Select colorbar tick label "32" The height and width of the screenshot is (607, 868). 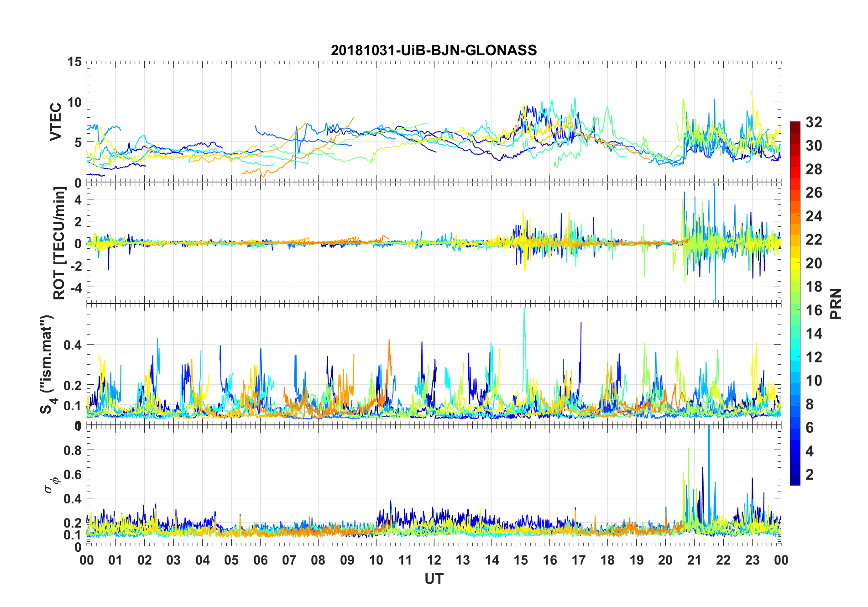(814, 122)
